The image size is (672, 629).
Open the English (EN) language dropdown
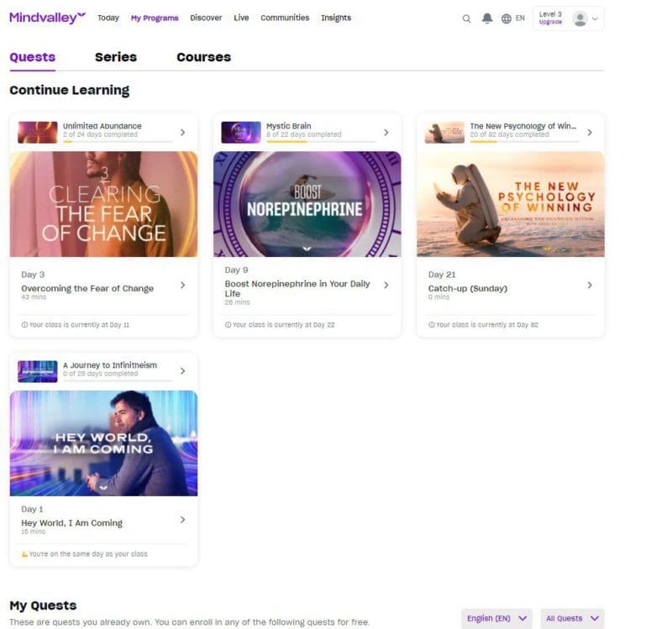pyautogui.click(x=496, y=618)
